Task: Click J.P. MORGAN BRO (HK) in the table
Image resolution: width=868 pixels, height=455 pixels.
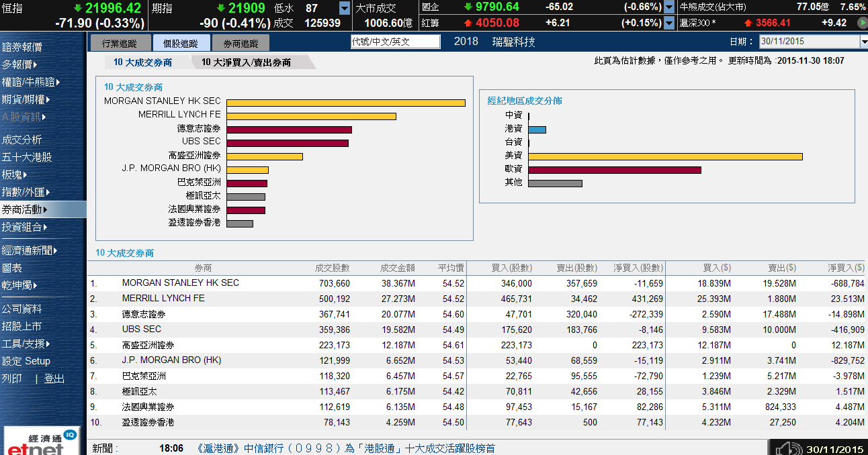Action: click(171, 360)
